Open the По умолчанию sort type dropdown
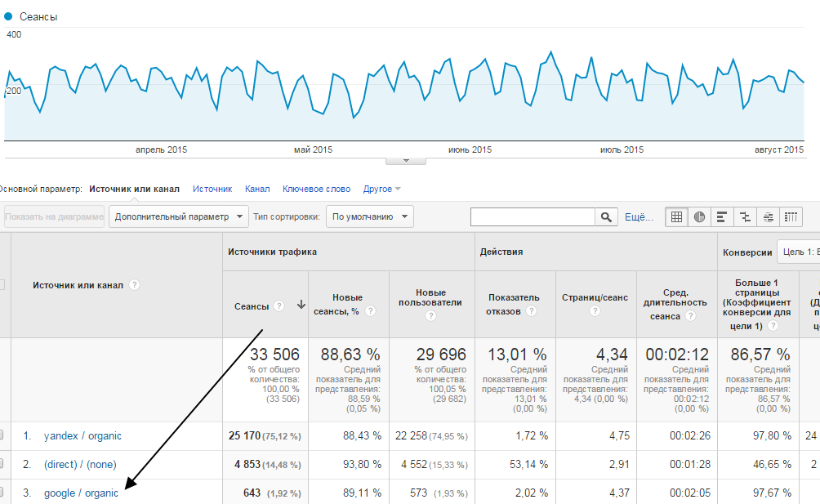The height and width of the screenshot is (504, 820). (x=369, y=217)
